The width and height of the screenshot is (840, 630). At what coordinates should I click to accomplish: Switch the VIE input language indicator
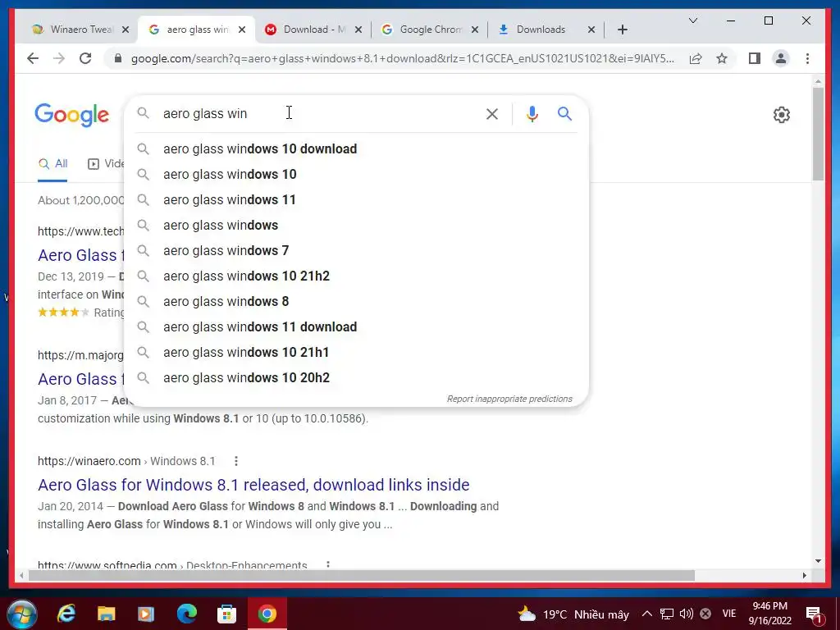pos(729,614)
